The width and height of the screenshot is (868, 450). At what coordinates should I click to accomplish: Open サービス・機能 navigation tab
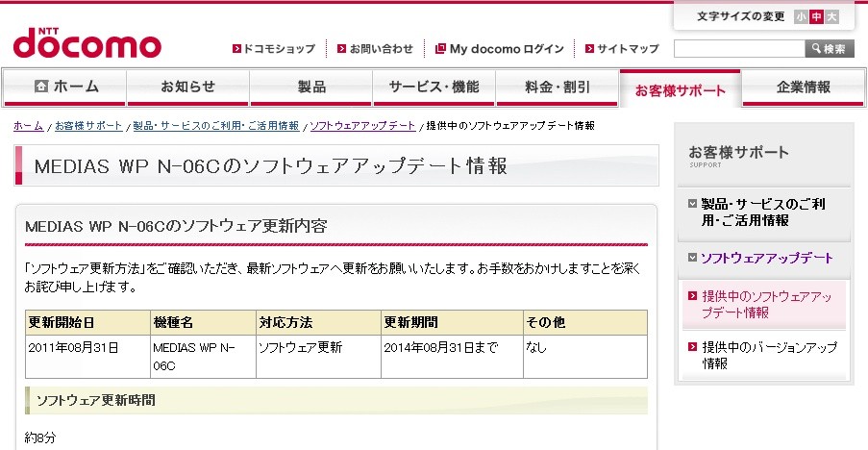pos(434,87)
